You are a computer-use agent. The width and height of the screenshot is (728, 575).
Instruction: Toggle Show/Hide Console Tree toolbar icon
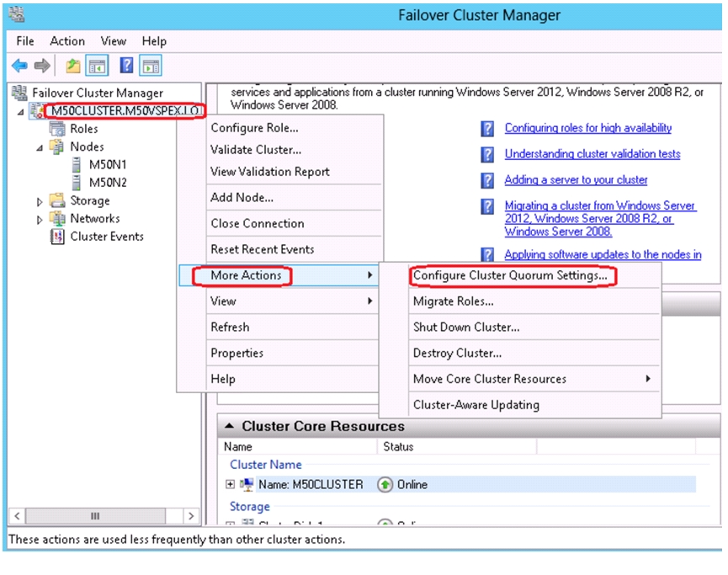point(97,66)
